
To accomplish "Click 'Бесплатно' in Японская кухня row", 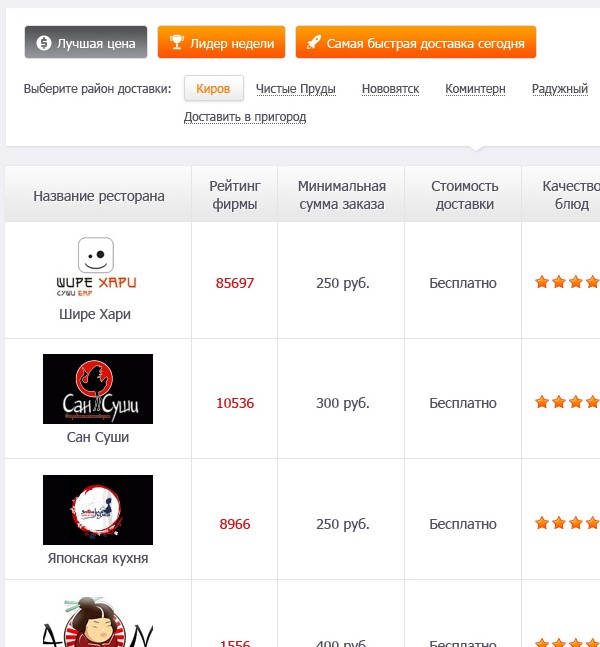I will 463,524.
